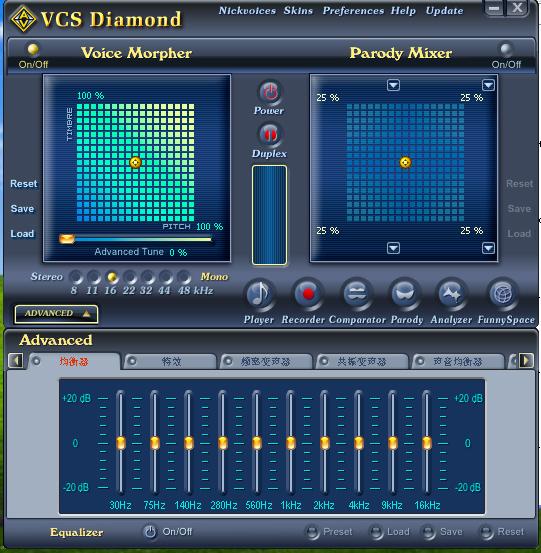Open the Skins menu

coord(298,11)
